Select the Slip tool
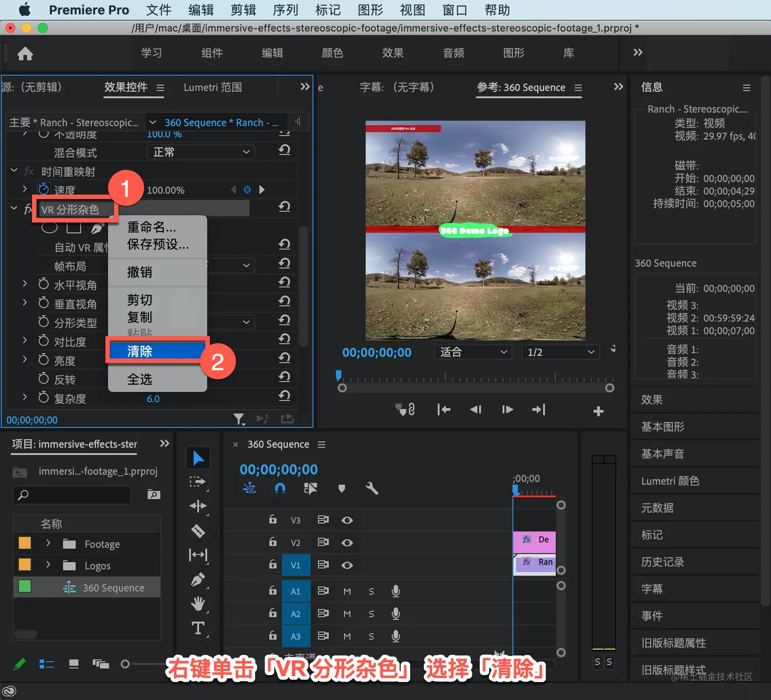771x700 pixels. click(198, 555)
